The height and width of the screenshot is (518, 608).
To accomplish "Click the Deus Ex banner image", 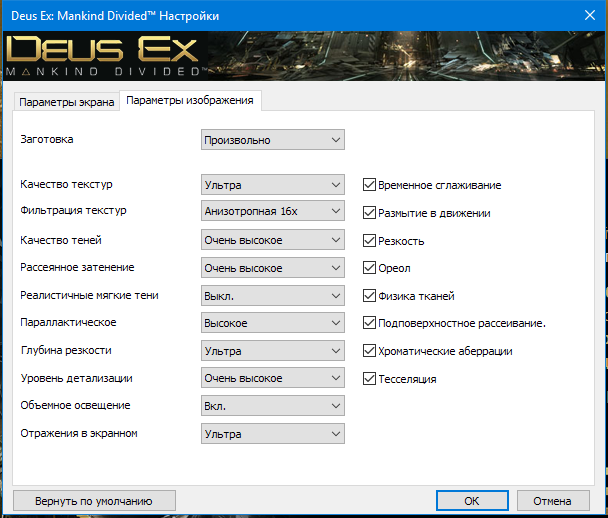I will [x=304, y=56].
